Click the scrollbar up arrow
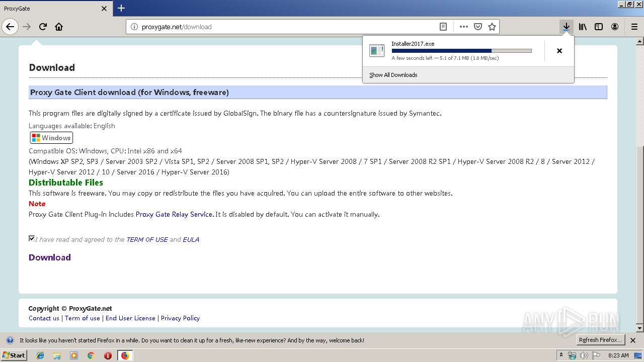This screenshot has width=644, height=362. pos(639,41)
